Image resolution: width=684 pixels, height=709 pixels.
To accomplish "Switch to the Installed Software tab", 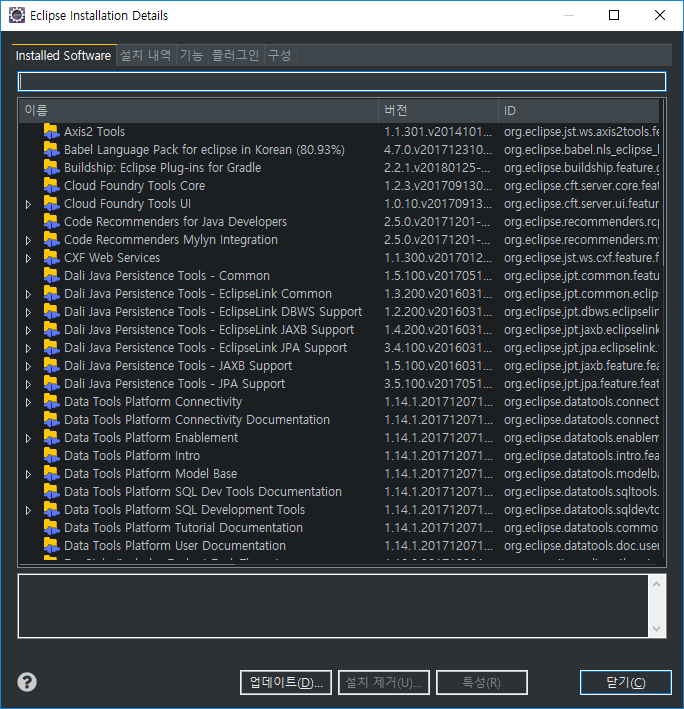I will [x=63, y=56].
